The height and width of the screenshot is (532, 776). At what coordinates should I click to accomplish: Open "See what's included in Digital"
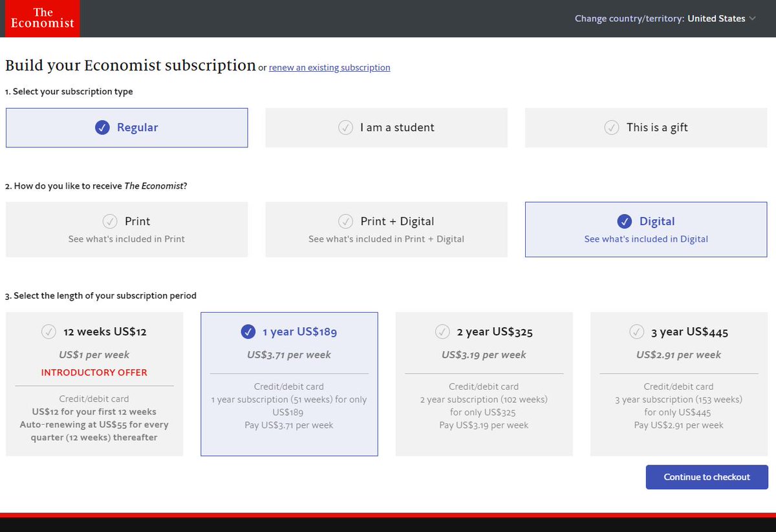pyautogui.click(x=646, y=239)
